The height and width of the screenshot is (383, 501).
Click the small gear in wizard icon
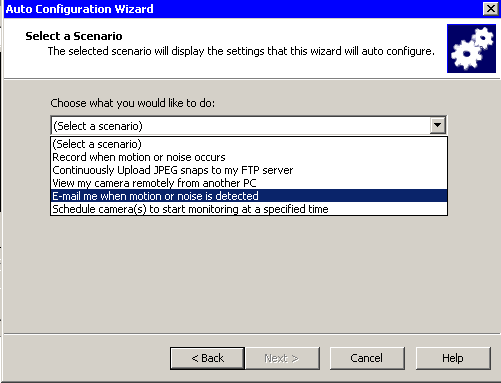[x=484, y=38]
